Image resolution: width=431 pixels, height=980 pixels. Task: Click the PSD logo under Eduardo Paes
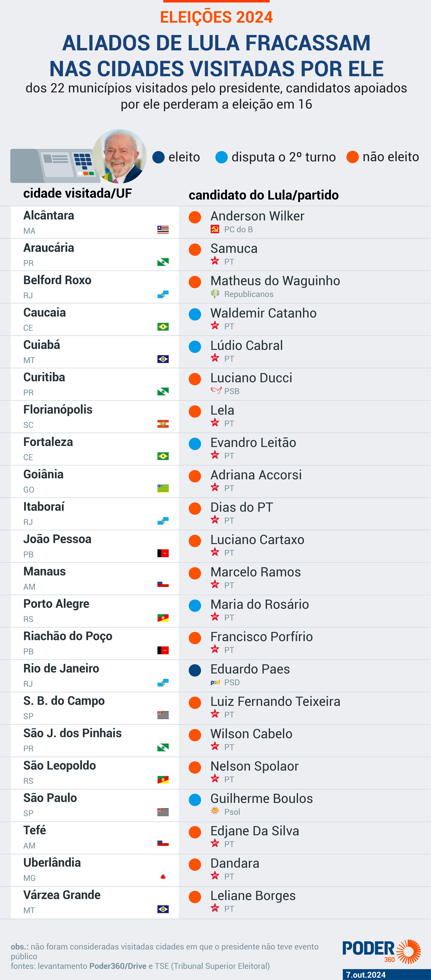(x=215, y=682)
